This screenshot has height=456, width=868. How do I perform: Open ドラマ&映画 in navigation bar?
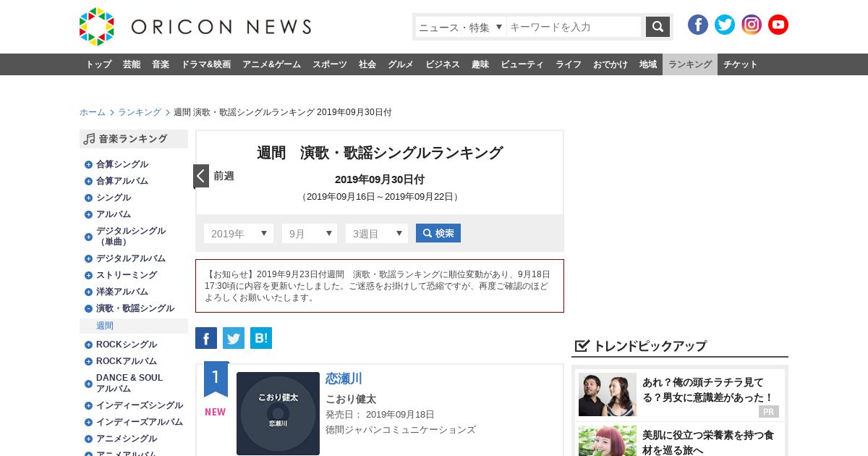206,64
